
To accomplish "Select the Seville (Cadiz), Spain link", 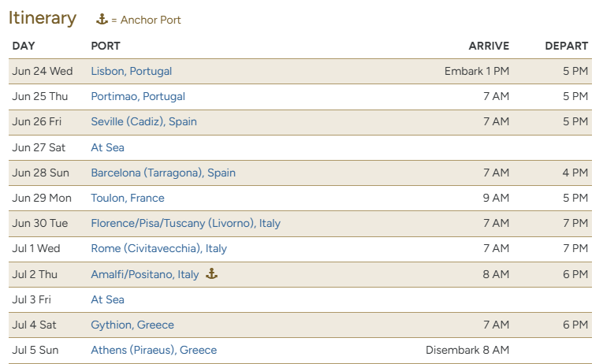I will pyautogui.click(x=143, y=122).
